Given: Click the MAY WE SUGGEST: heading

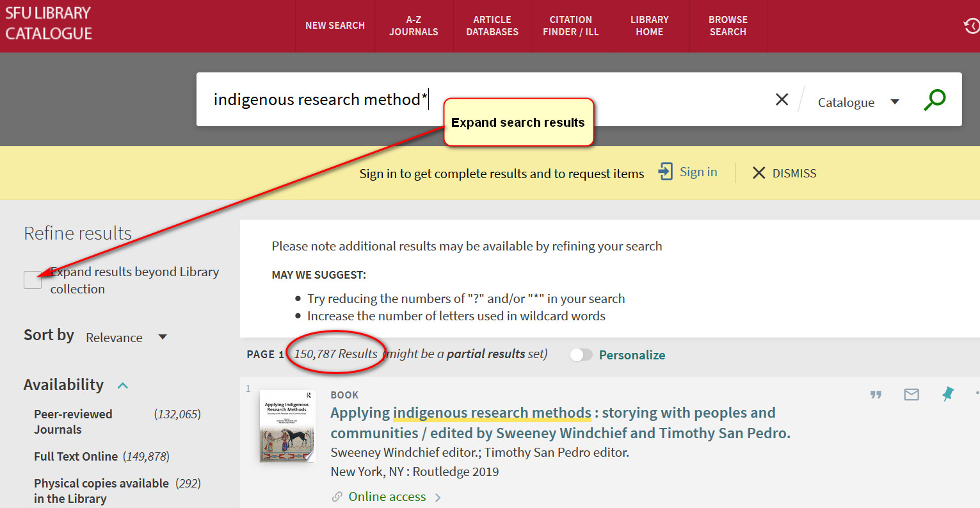Looking at the screenshot, I should [x=319, y=275].
